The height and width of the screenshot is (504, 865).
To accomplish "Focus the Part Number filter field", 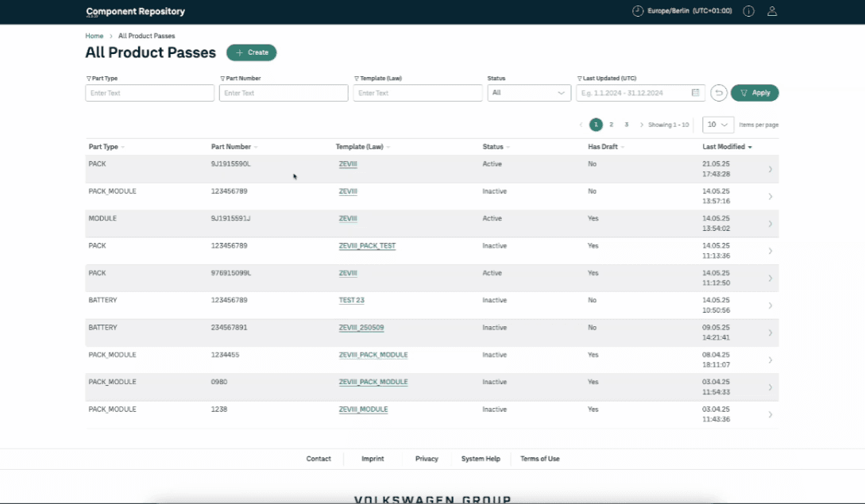I will click(284, 93).
